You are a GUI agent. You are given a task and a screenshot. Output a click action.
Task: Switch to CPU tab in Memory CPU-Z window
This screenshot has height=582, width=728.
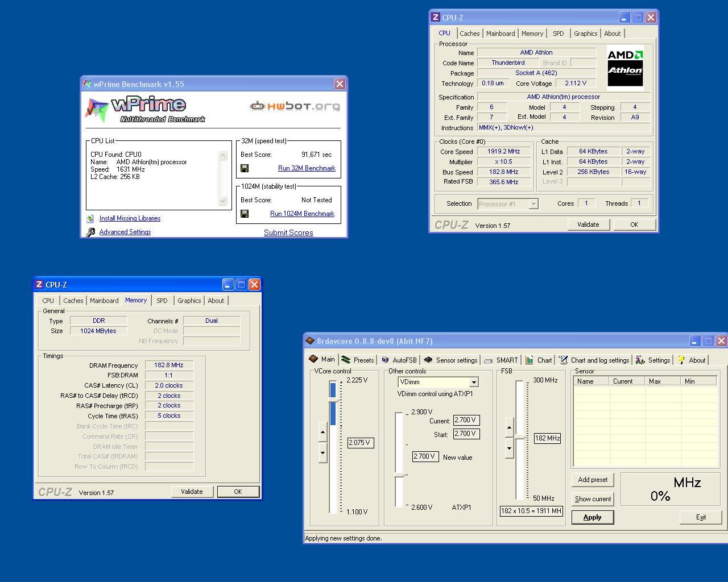pyautogui.click(x=48, y=301)
